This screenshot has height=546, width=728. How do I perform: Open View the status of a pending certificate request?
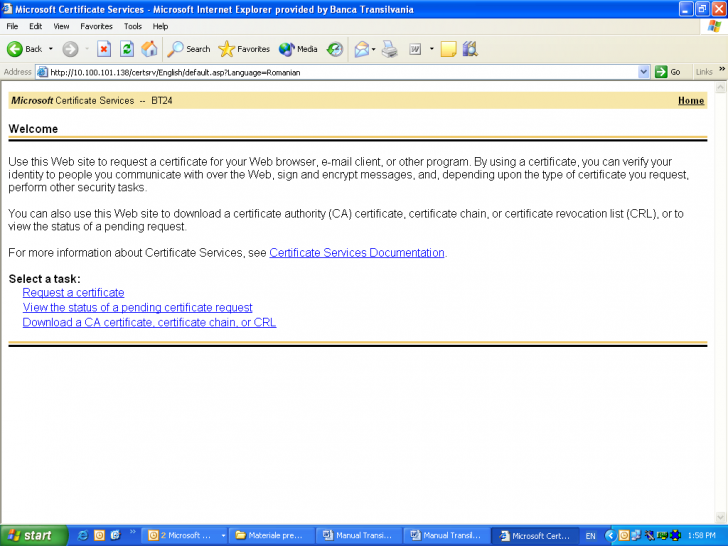[137, 307]
